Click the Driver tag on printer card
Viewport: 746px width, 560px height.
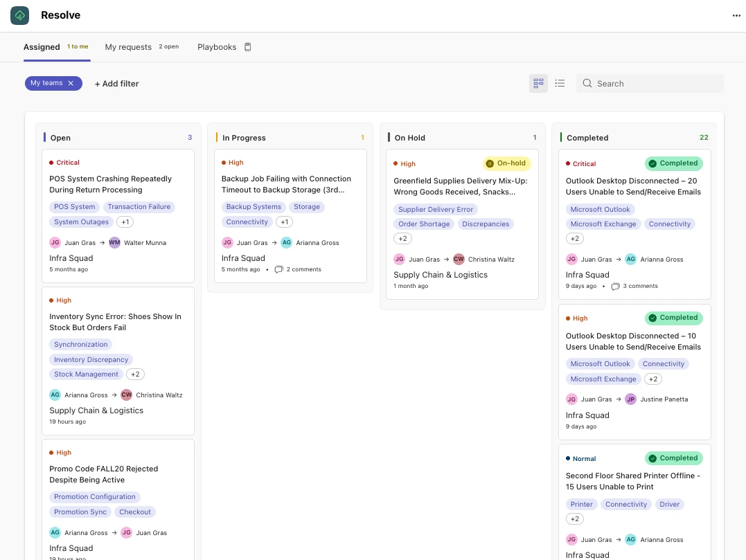(x=669, y=505)
